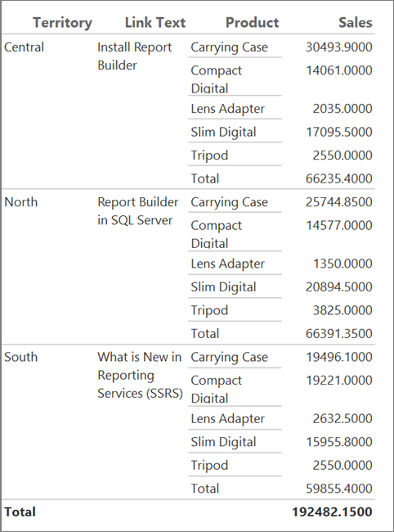Open the Install Report Builder link
Image resolution: width=394 pixels, height=532 pixels.
[135, 56]
